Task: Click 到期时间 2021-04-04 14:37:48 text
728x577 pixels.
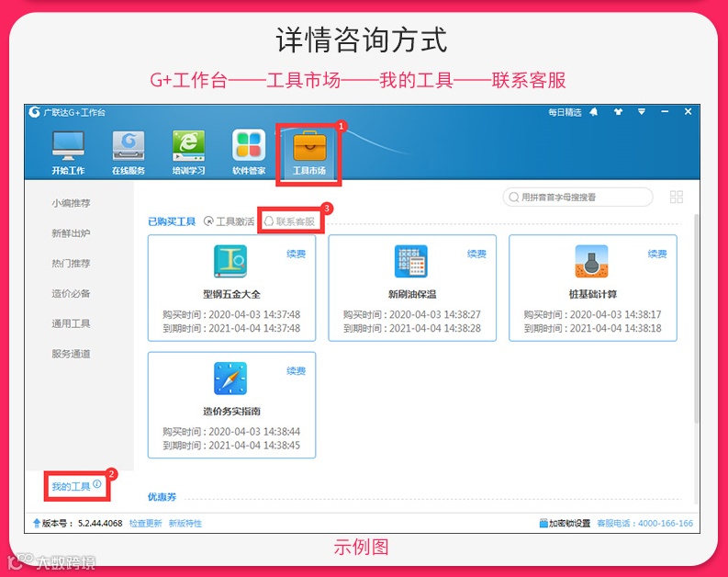Action: [231, 328]
